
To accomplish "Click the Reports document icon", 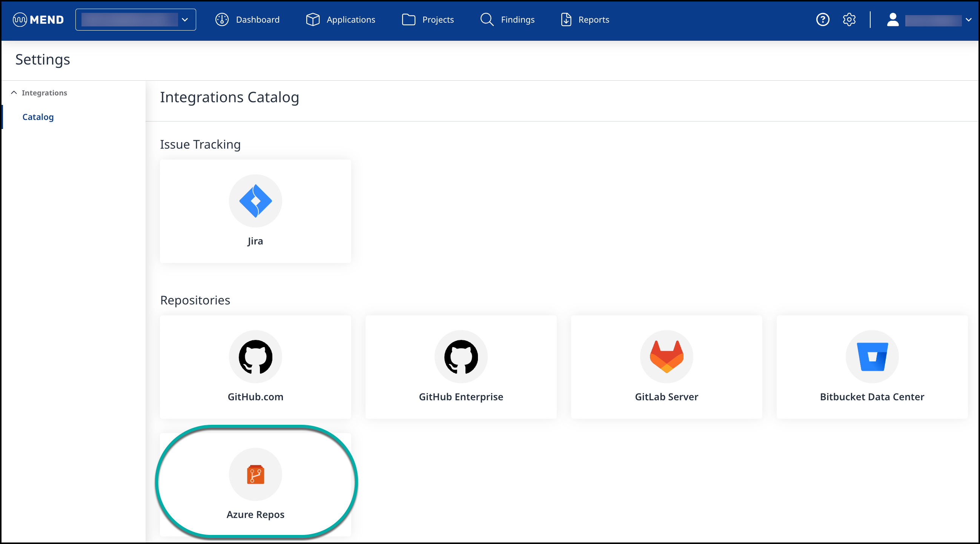I will pos(566,20).
